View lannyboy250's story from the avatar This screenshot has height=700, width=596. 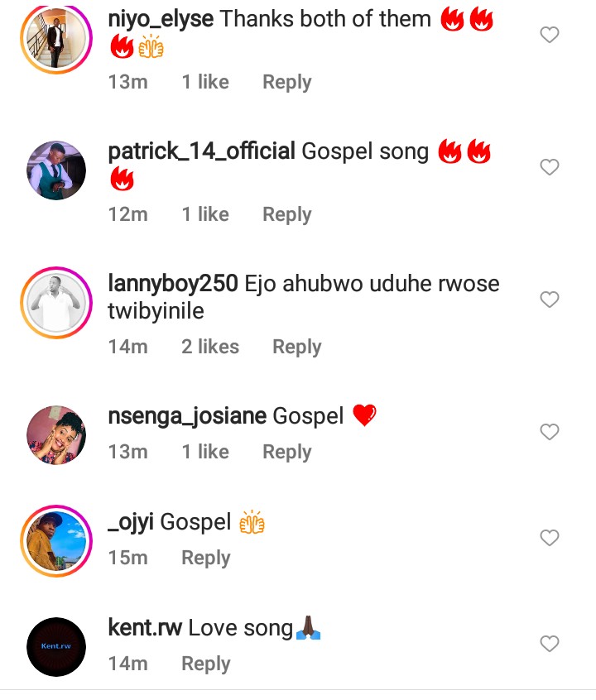pos(56,303)
